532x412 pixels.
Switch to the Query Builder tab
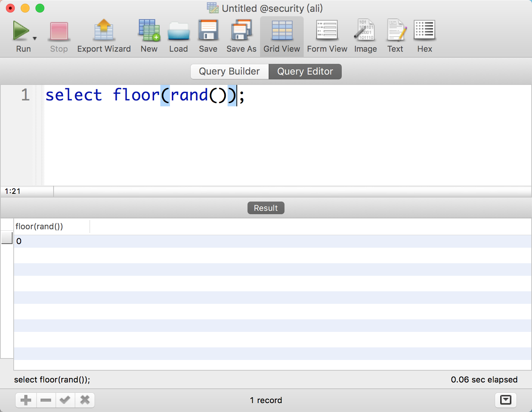(x=229, y=71)
